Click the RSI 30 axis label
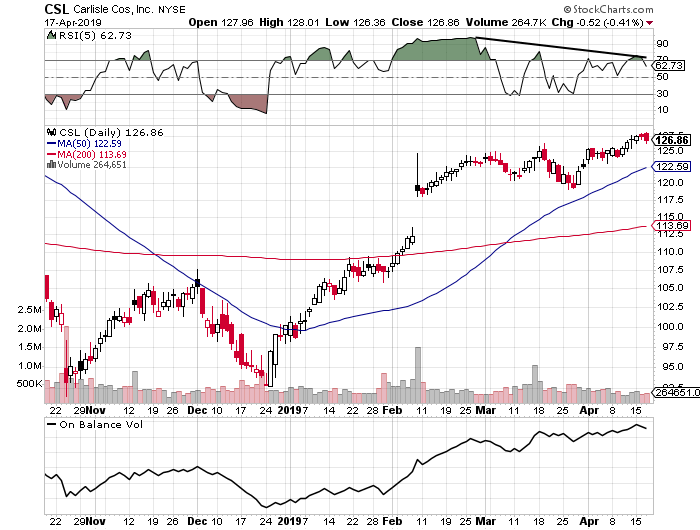The image size is (700, 530). pos(662,94)
